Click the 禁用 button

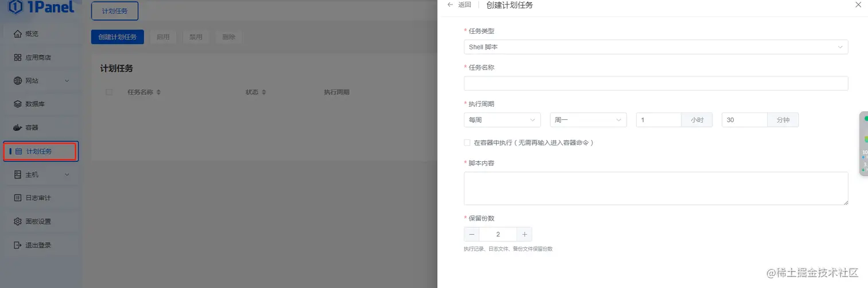[x=196, y=37]
